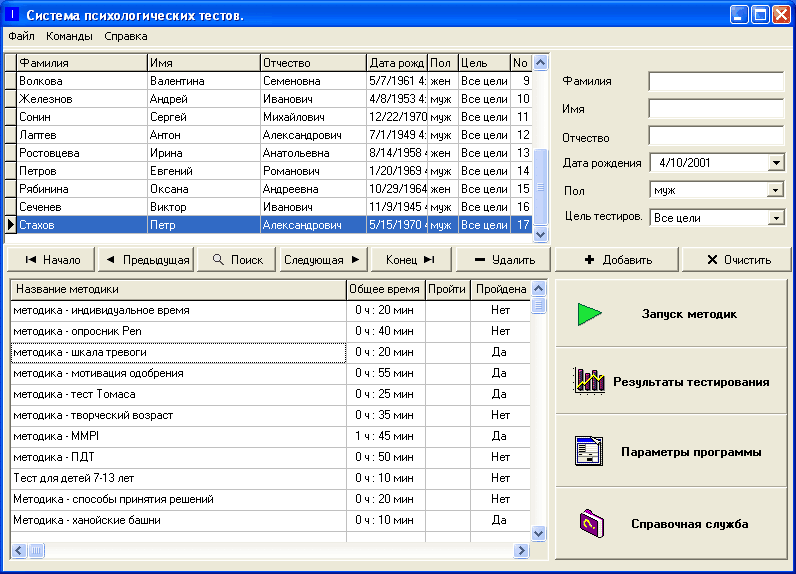Click the Пройти cell for шкала тревоги
The height and width of the screenshot is (574, 796).
(x=448, y=352)
